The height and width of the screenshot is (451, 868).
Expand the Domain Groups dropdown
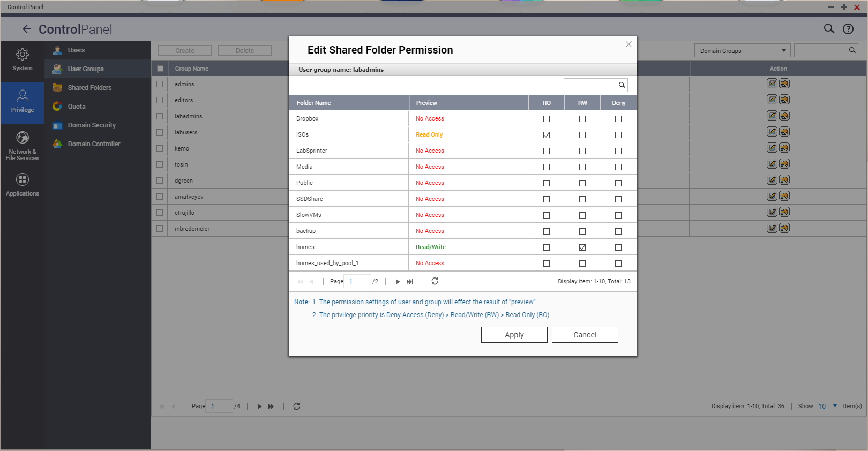coord(742,51)
